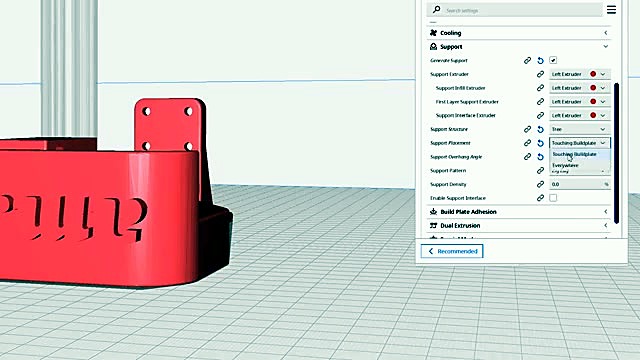
Task: Click the Support Overhang Angle label
Action: [456, 157]
